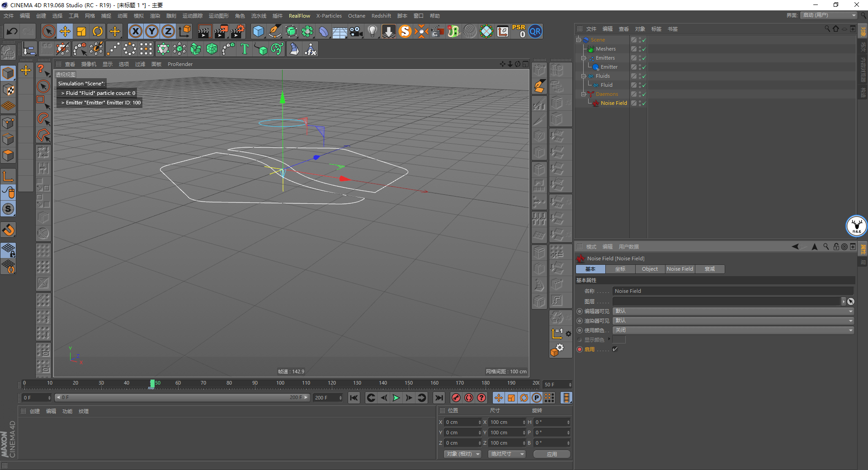This screenshot has height=470, width=868.
Task: Collapse the Fluids tree node
Action: pos(584,76)
